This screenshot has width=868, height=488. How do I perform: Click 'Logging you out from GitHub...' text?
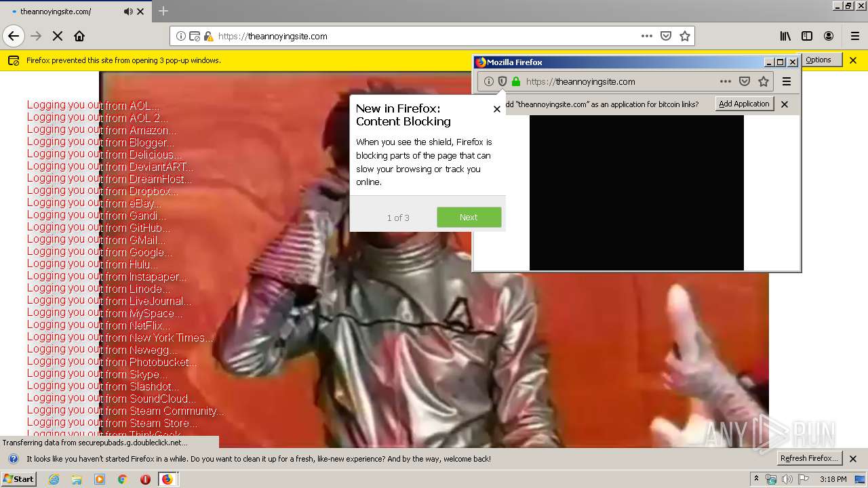99,228
